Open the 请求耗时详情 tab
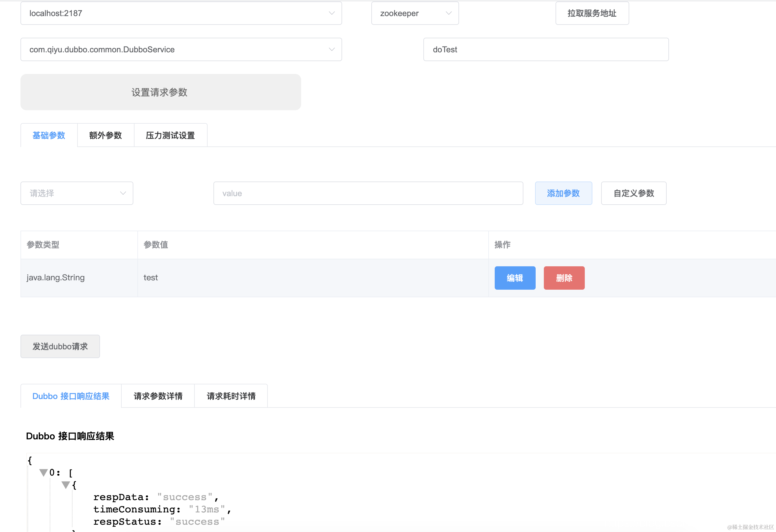Image resolution: width=776 pixels, height=532 pixels. (x=230, y=396)
